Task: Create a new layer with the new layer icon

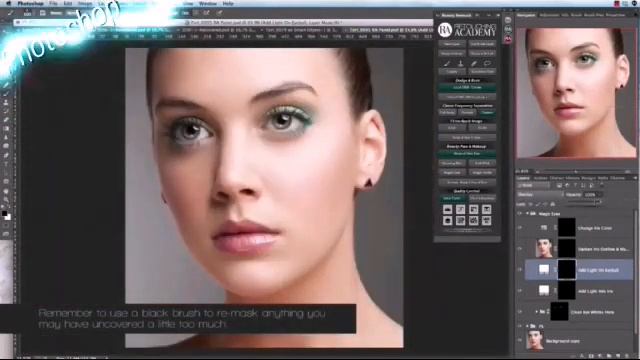Action: pyautogui.click(x=618, y=356)
